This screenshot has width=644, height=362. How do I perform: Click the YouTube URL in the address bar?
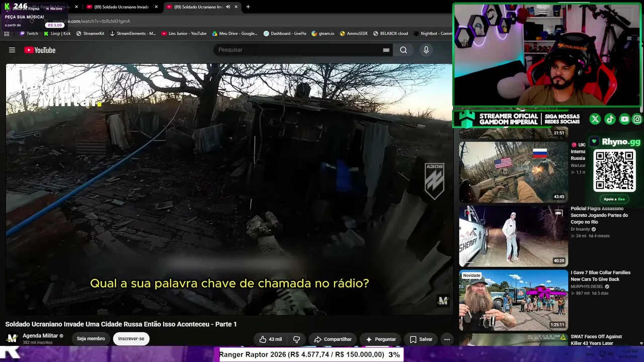(92, 21)
